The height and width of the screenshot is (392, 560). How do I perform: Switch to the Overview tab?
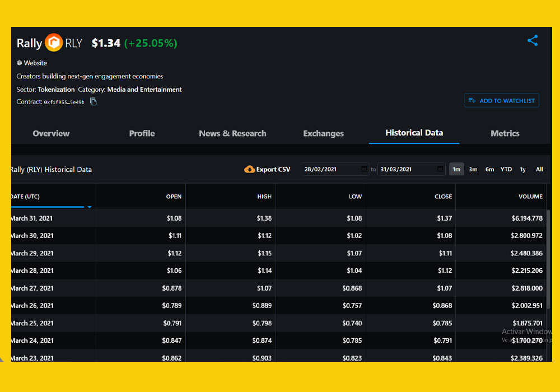pos(51,133)
